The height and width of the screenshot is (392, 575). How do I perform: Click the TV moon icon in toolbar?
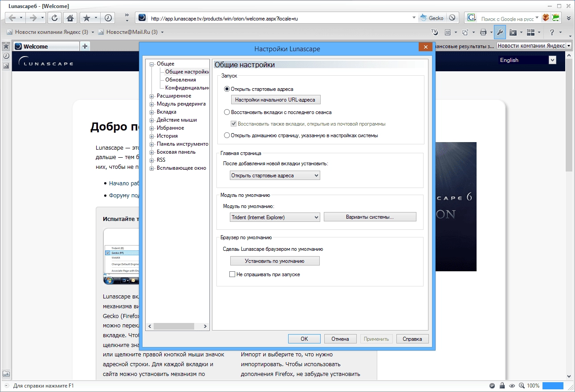coord(435,32)
